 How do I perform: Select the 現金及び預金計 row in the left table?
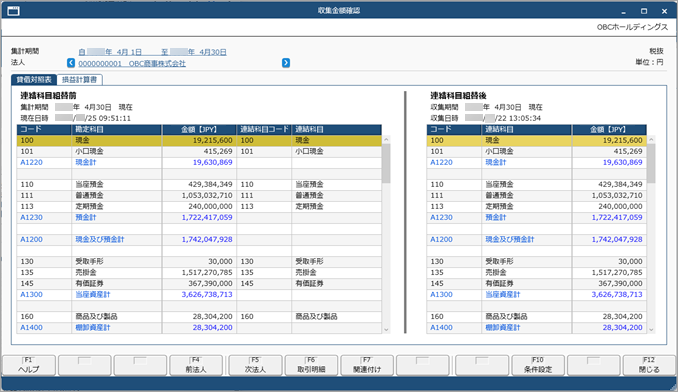pyautogui.click(x=199, y=239)
